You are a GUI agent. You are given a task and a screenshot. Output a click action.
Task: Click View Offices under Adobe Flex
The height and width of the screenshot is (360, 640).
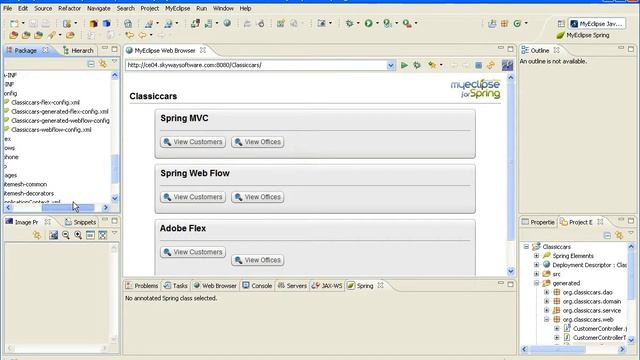[258, 260]
